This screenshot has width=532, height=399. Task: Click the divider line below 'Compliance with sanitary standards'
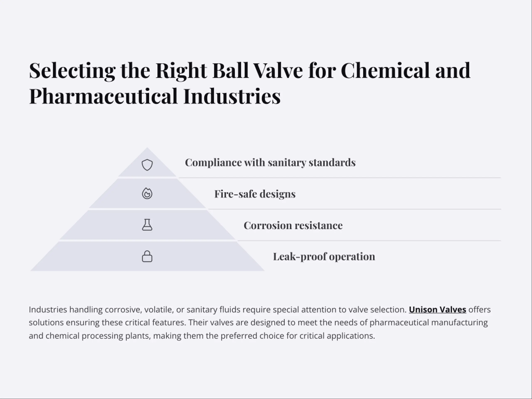340,178
